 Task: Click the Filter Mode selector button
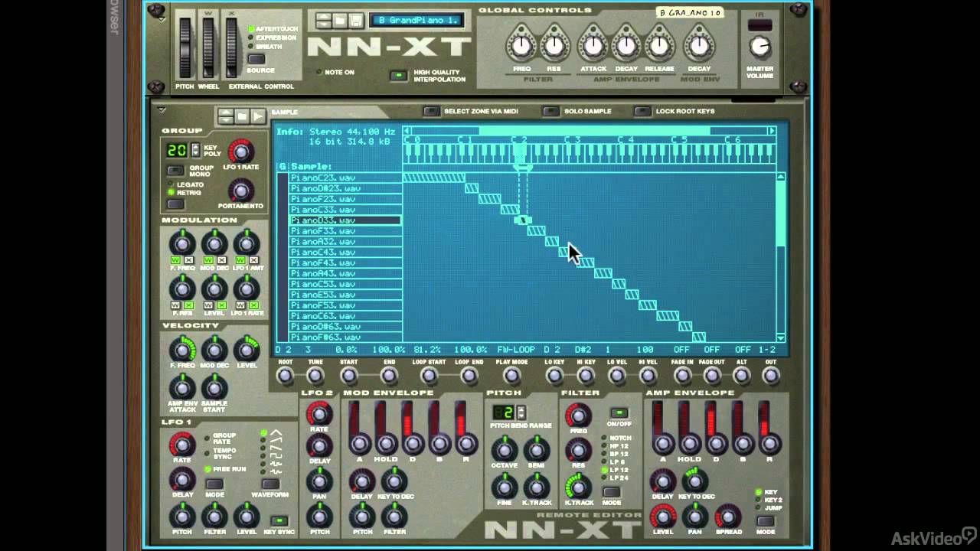click(611, 492)
